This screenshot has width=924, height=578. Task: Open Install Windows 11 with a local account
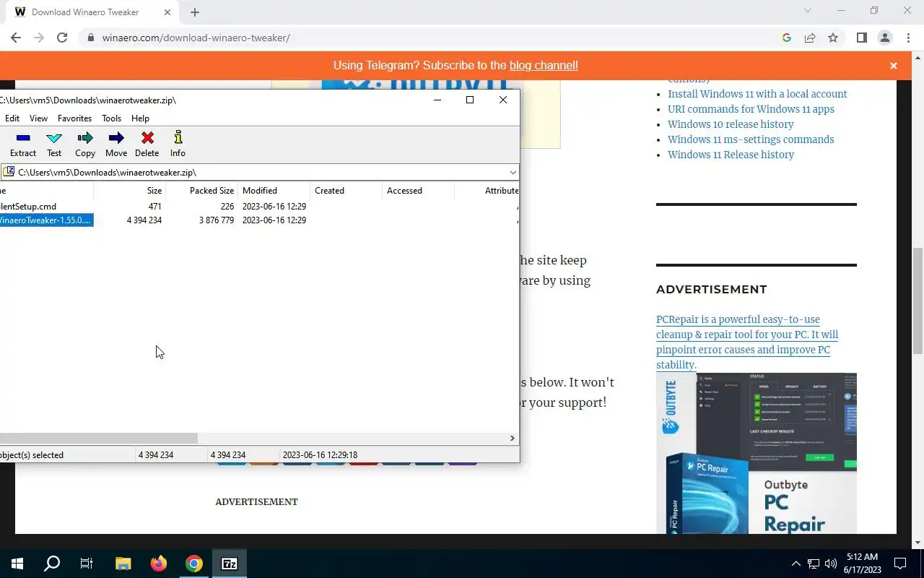coord(757,94)
